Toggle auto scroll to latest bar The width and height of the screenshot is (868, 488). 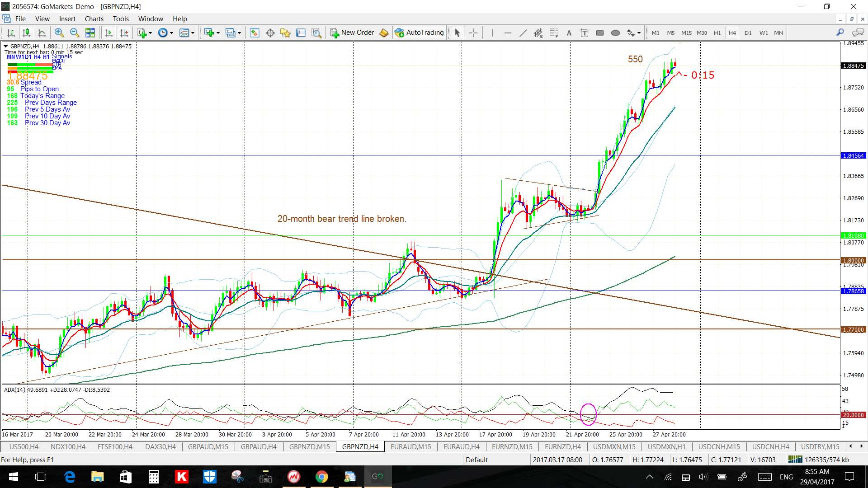pyautogui.click(x=108, y=33)
